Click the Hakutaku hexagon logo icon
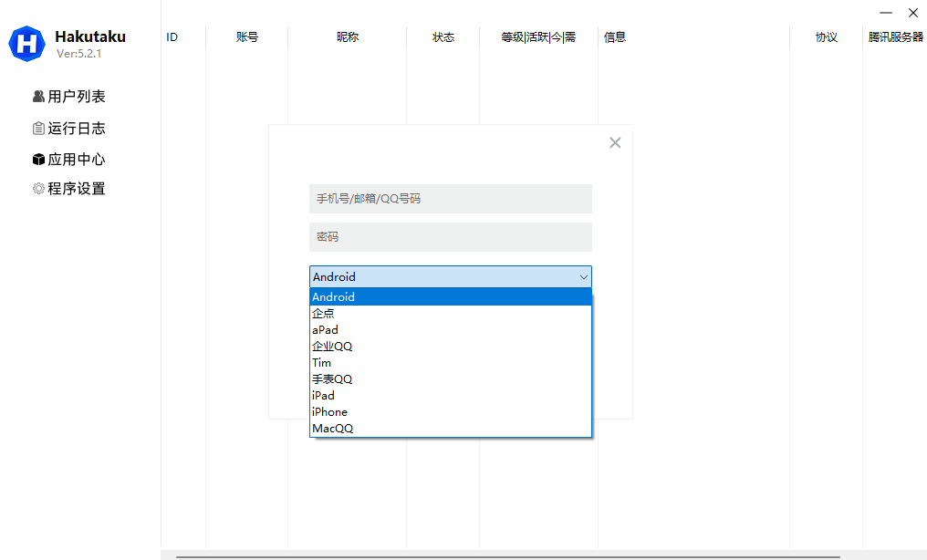The width and height of the screenshot is (927, 560). tap(27, 44)
